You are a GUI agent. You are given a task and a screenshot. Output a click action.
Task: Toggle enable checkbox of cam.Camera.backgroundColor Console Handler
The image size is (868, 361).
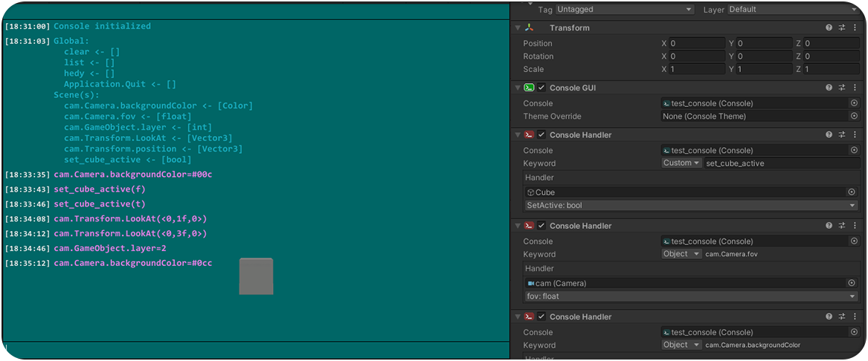click(541, 316)
